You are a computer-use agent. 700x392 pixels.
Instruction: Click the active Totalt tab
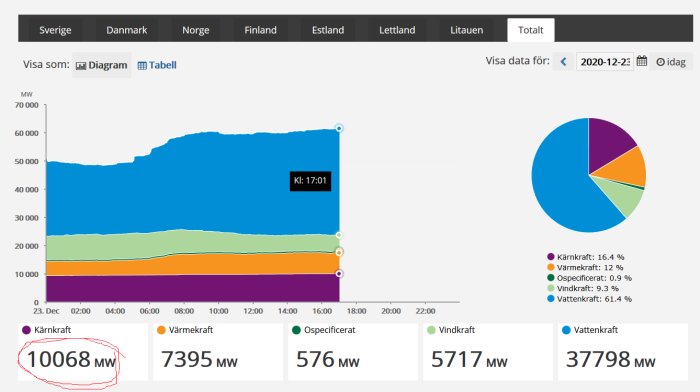coord(530,30)
